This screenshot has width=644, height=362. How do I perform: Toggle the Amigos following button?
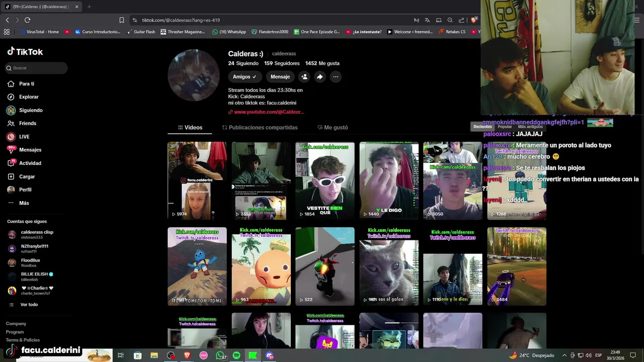245,77
